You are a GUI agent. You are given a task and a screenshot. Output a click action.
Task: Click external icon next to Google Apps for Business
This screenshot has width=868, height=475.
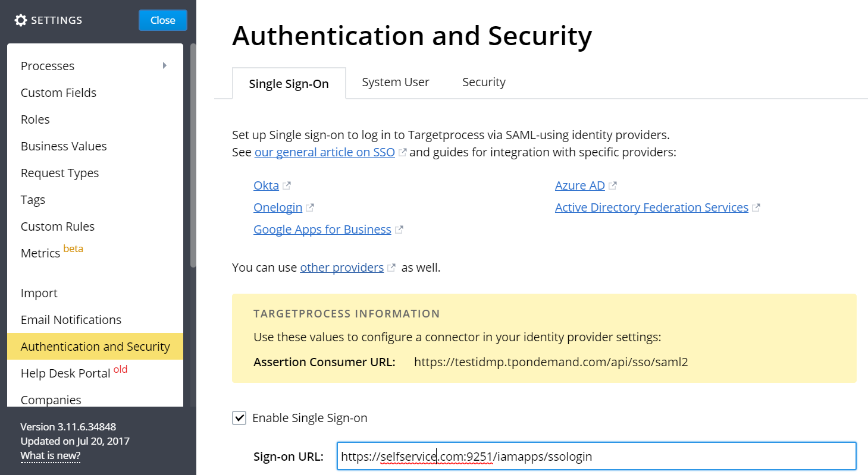coord(399,229)
